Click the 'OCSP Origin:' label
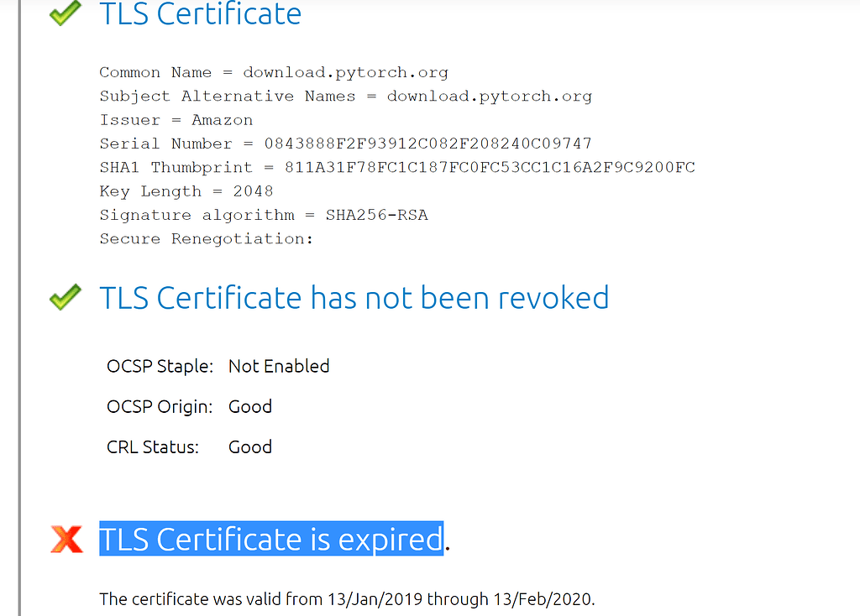The image size is (860, 616). click(160, 407)
